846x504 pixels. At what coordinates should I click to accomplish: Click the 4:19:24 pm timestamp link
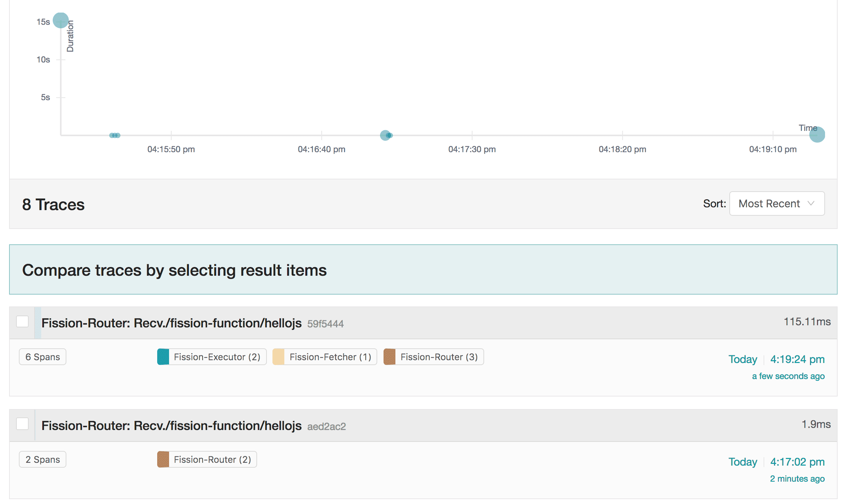coord(797,359)
